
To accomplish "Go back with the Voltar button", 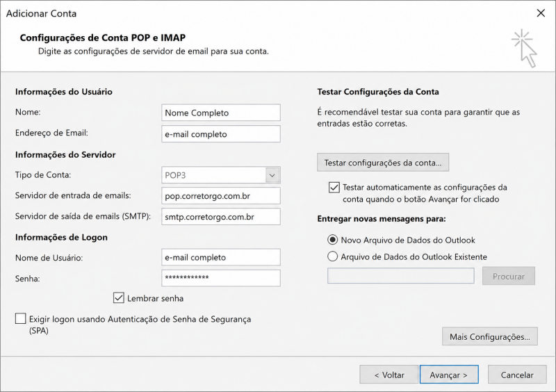I will click(389, 375).
